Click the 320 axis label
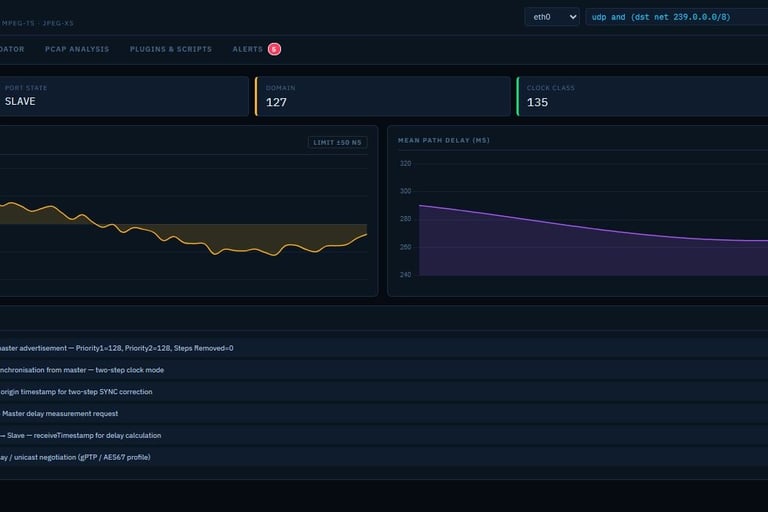This screenshot has height=512, width=768. pos(406,163)
